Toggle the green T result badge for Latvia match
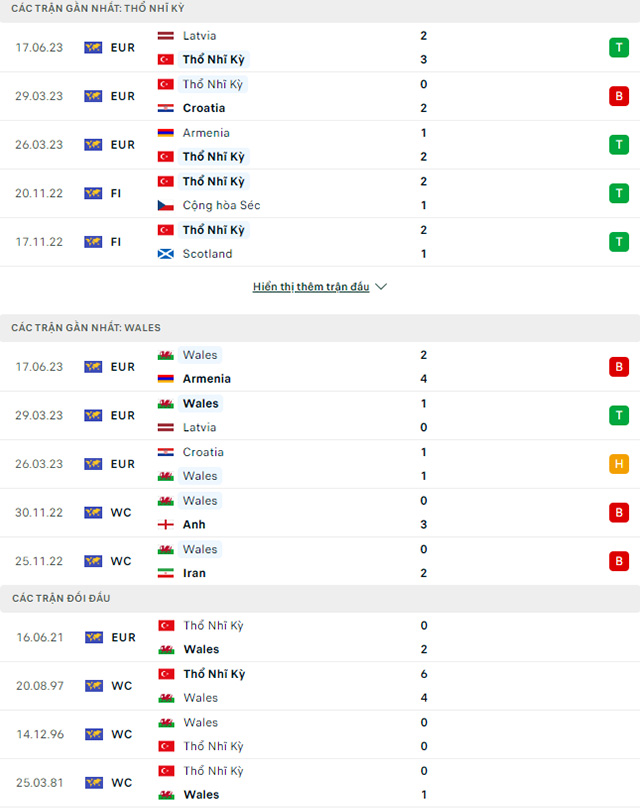640x809 pixels. point(619,47)
